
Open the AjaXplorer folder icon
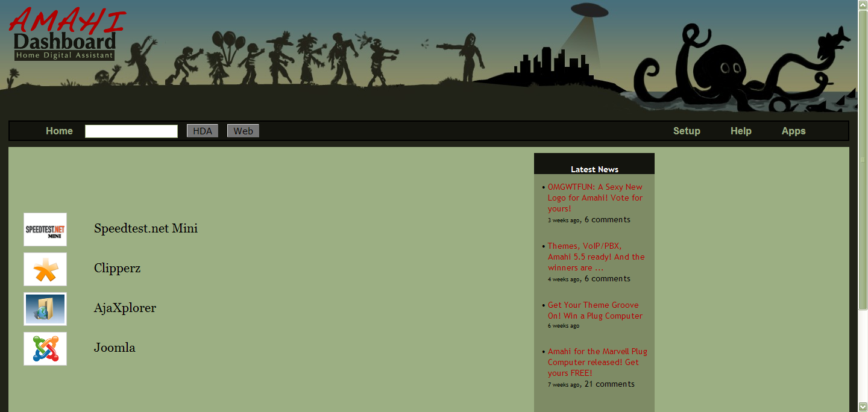[x=45, y=309]
